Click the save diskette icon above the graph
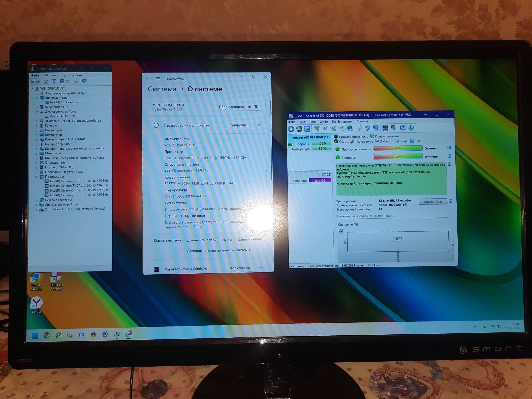Viewport: 532px width, 399px height. tap(341, 231)
